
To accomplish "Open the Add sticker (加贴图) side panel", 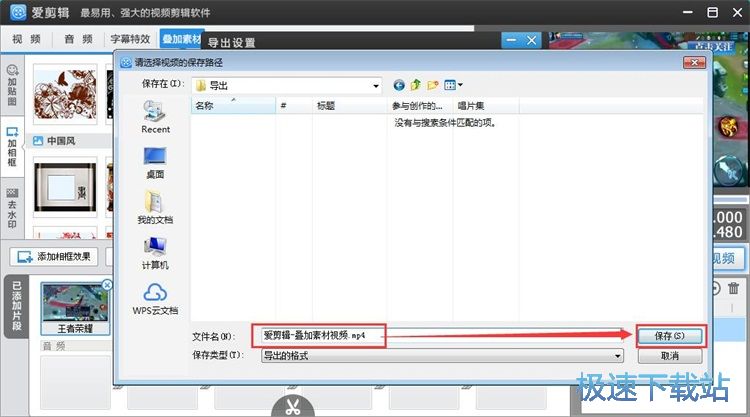I will point(12,85).
